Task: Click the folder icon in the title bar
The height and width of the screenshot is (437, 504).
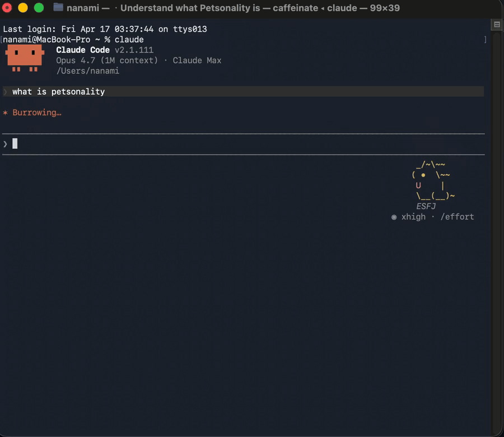Action: tap(58, 7)
